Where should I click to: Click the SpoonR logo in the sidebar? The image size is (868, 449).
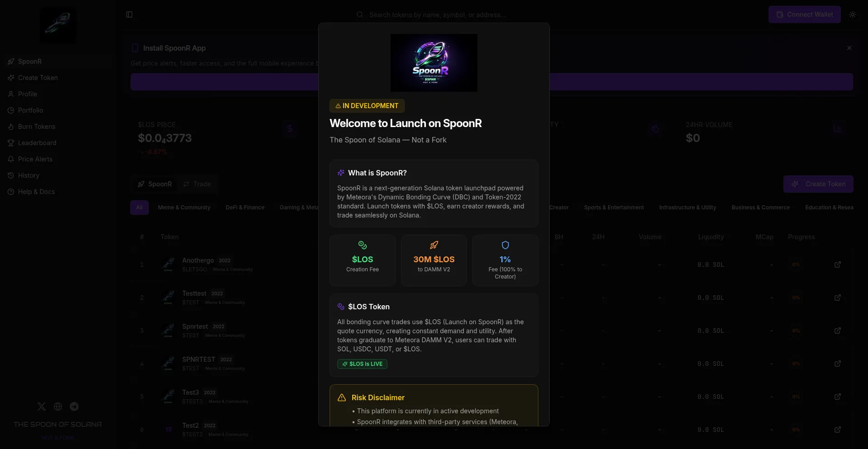tap(58, 25)
